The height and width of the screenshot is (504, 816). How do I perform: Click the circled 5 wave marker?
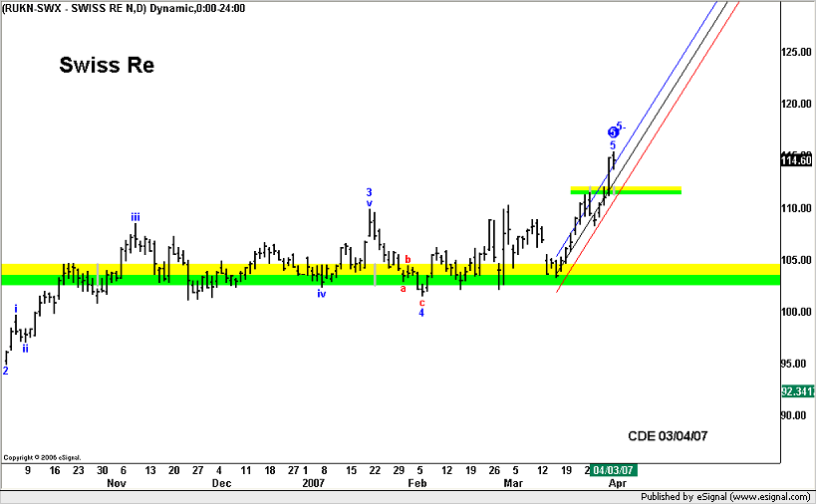[x=613, y=132]
